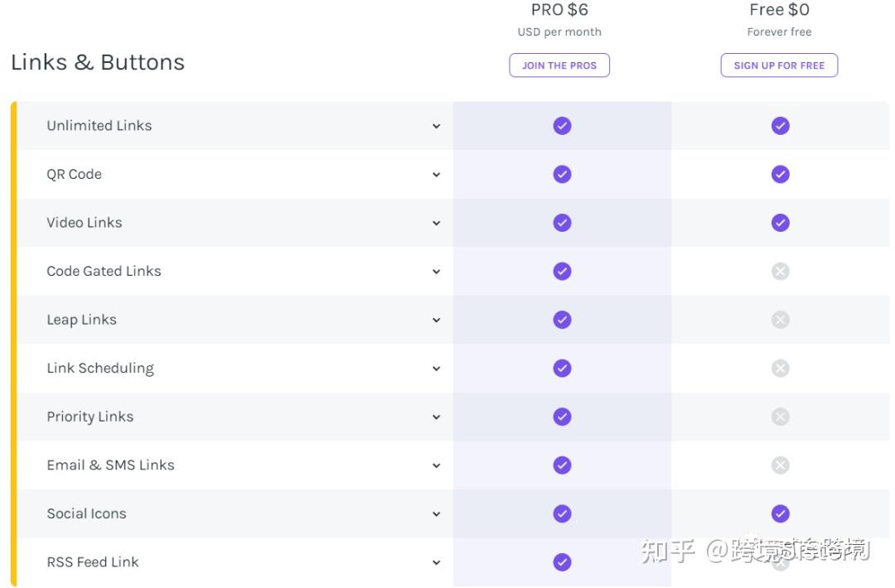The height and width of the screenshot is (588, 895).
Task: Click the JOIN THE PROS button
Action: [559, 65]
